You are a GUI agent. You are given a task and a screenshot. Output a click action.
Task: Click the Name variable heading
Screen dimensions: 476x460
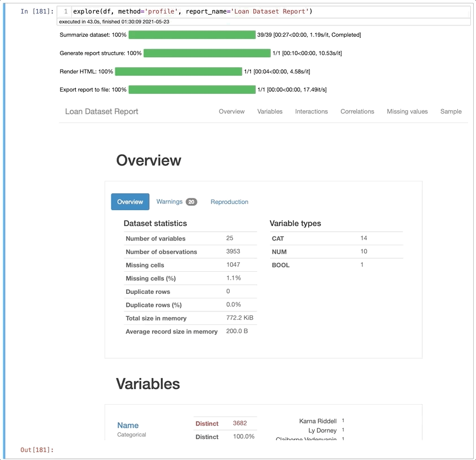(128, 425)
